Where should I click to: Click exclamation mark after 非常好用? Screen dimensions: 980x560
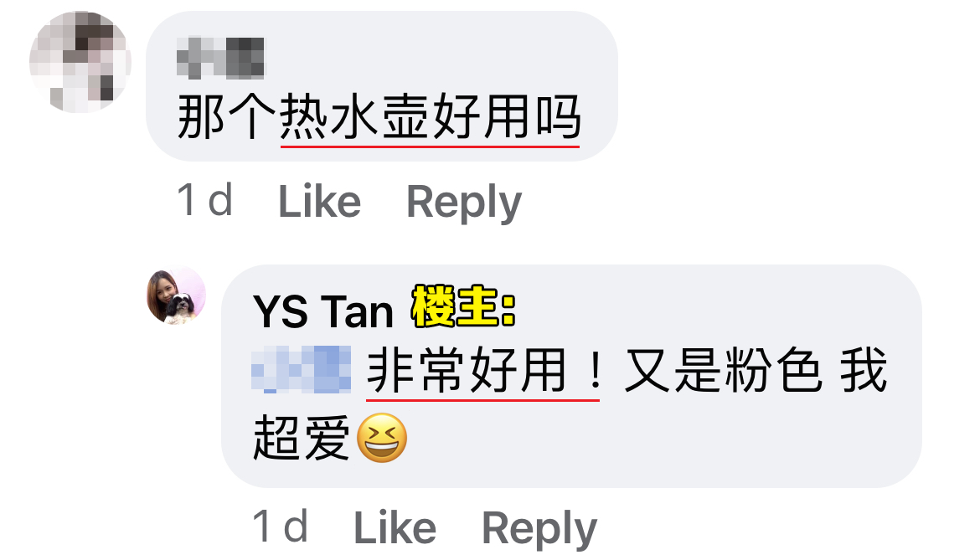click(595, 370)
